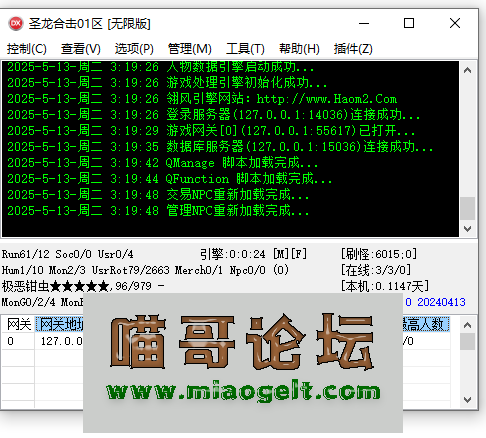Viewport: 486px width, 438px height.
Task: Open the 帮助(H) menu
Action: [299, 49]
